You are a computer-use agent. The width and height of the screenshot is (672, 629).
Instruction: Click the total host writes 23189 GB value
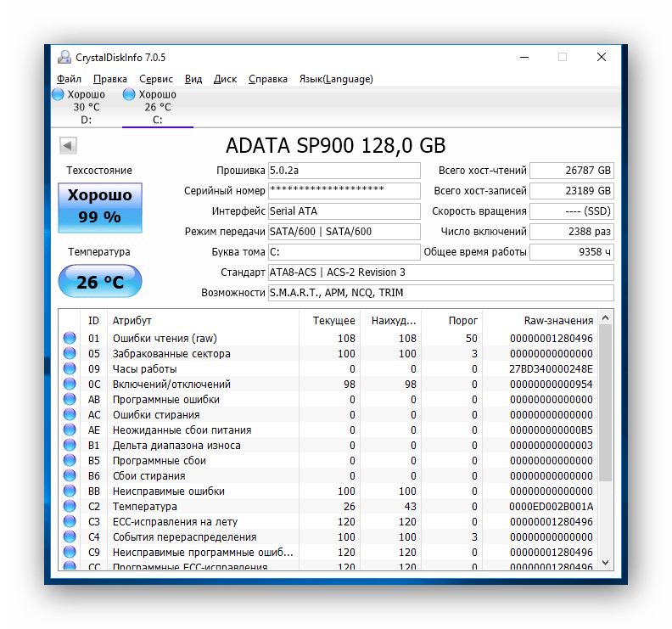click(x=572, y=191)
